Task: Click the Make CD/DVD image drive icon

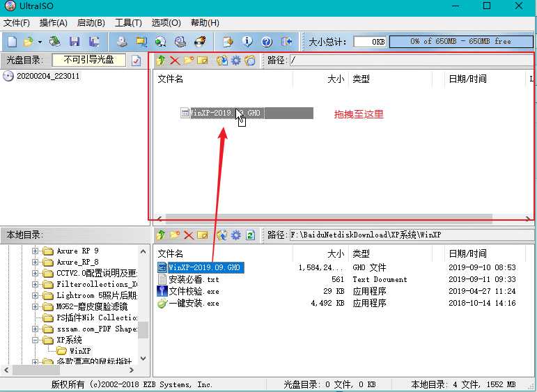Action: 122,42
